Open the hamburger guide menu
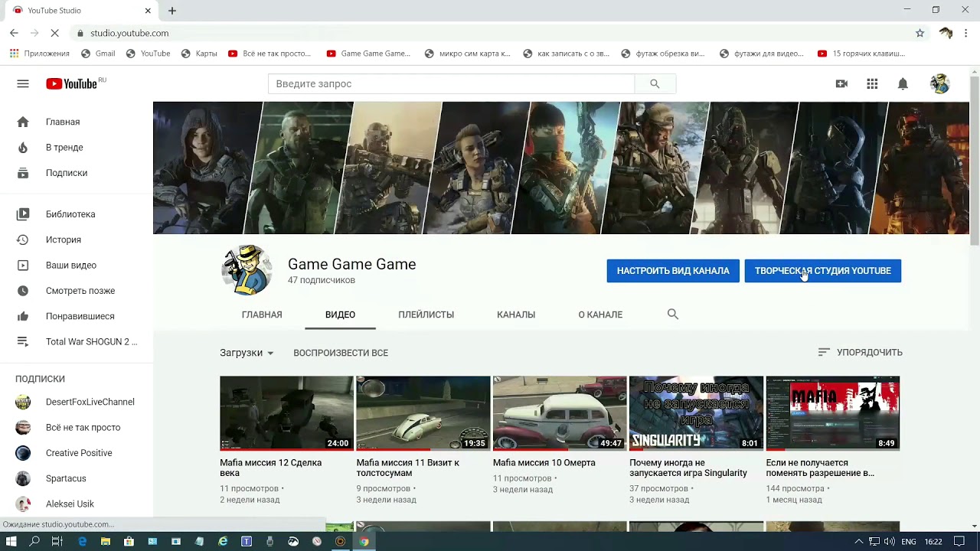The width and height of the screenshot is (980, 551). click(x=23, y=83)
